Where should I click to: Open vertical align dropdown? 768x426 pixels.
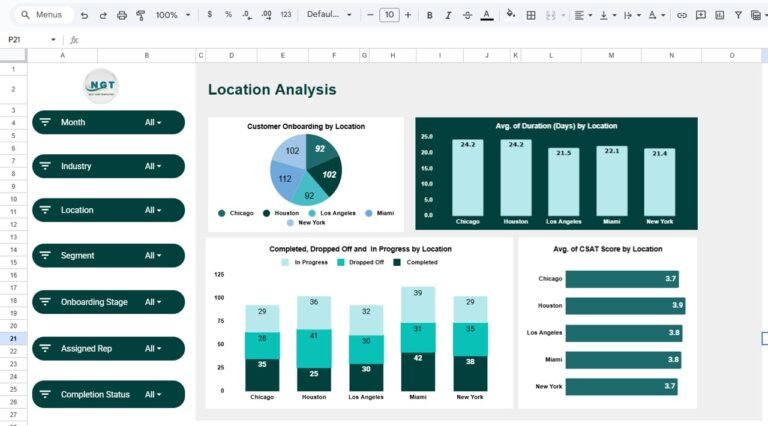click(608, 15)
